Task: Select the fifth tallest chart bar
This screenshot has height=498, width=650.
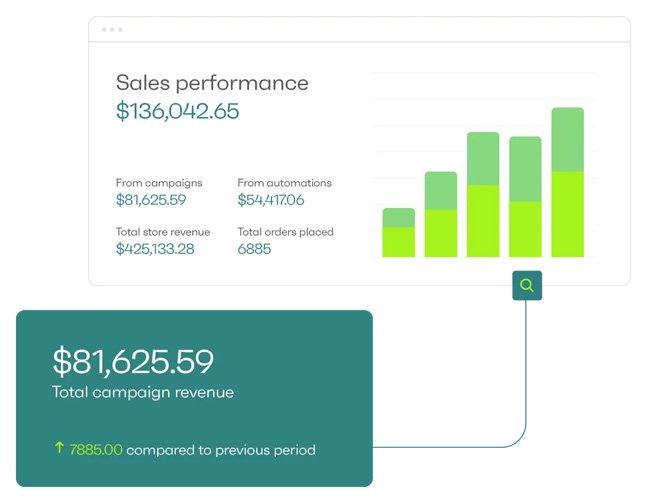Action: [x=568, y=182]
